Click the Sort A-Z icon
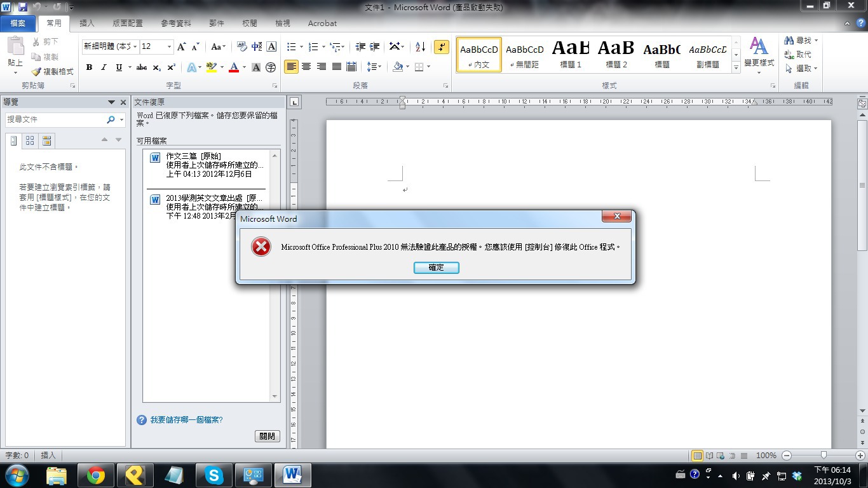This screenshot has height=488, width=868. (420, 46)
